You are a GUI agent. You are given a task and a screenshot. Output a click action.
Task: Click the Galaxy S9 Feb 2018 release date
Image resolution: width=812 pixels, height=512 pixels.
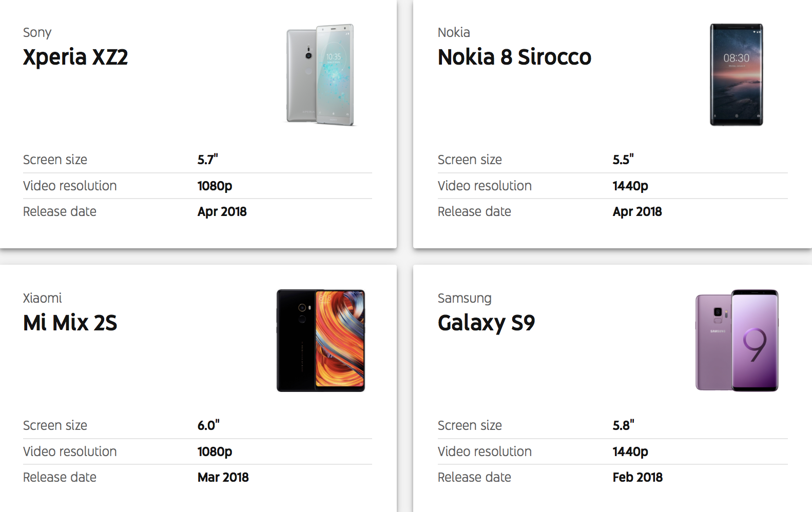click(637, 477)
